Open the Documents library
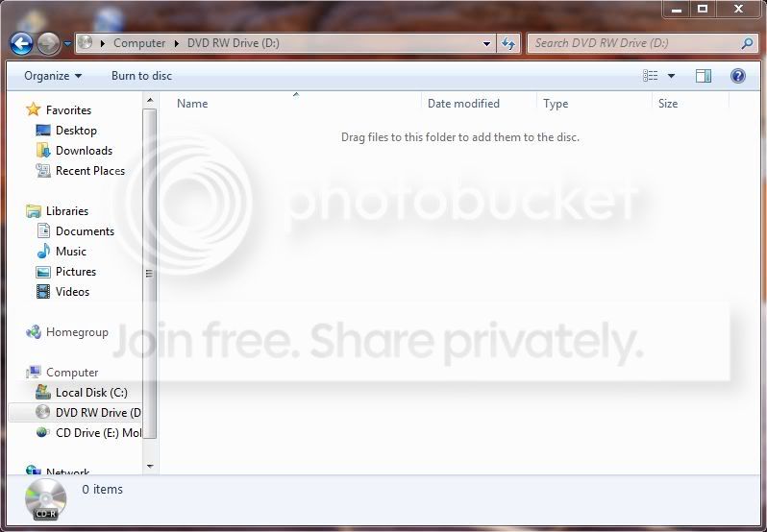Viewport: 767px width, 532px height. click(x=85, y=231)
